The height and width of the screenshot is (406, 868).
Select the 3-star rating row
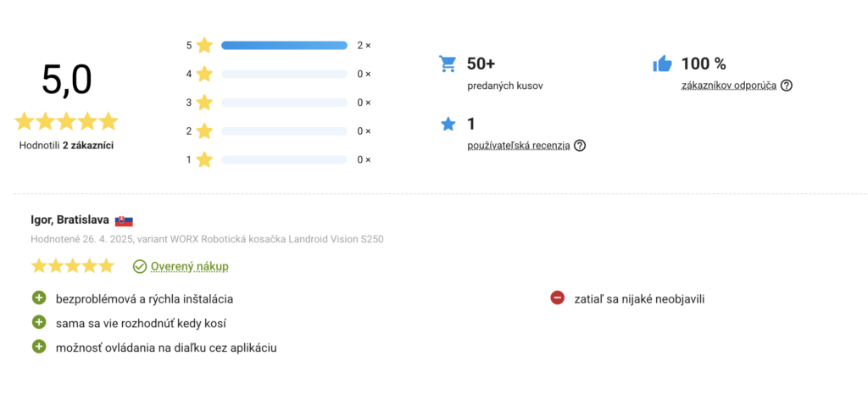click(x=278, y=103)
